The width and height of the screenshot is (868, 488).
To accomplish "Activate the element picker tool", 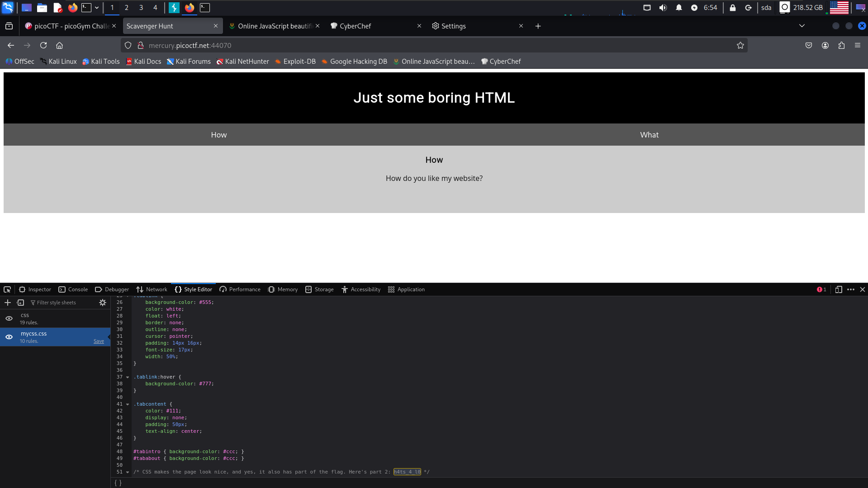I will point(7,289).
